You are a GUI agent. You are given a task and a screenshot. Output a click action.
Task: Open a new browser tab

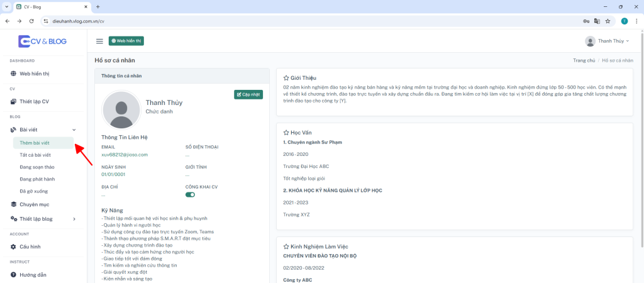click(97, 7)
